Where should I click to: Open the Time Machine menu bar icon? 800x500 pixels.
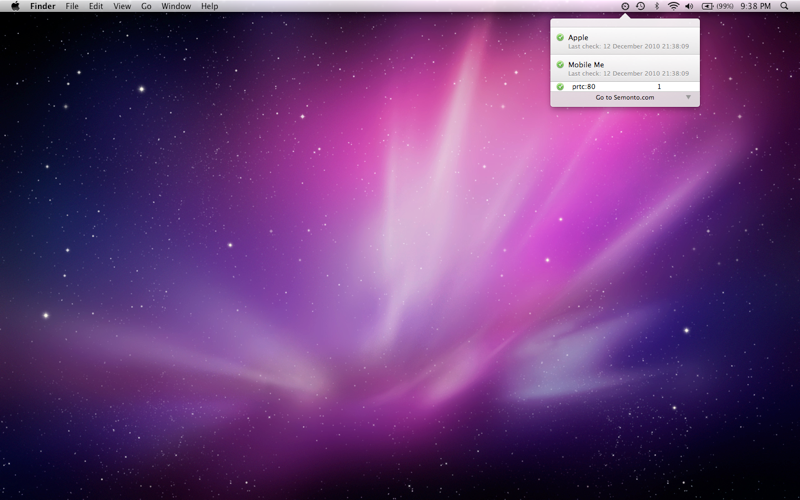pyautogui.click(x=640, y=6)
